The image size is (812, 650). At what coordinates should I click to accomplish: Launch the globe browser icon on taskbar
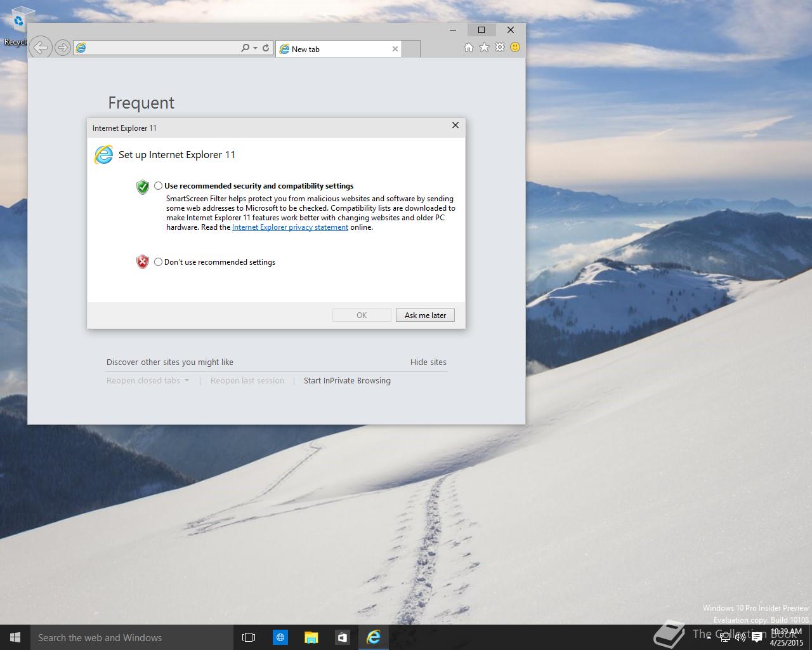[280, 637]
